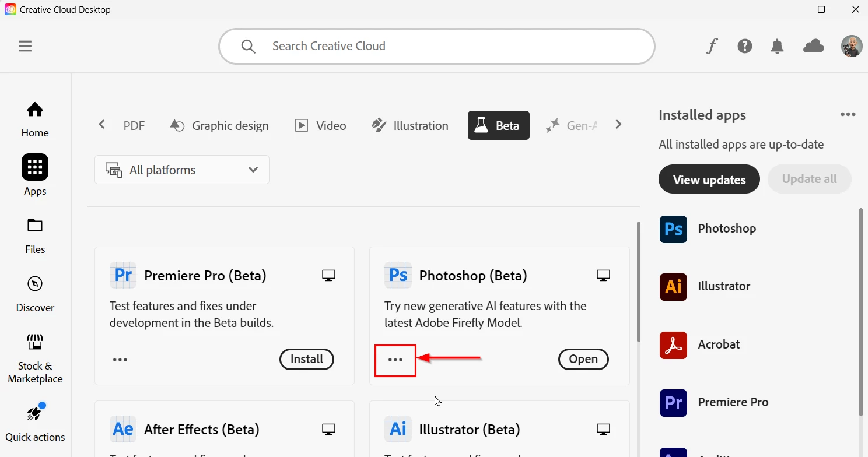Screen dimensions: 868x457
Task: Click the After Effects (Beta) app icon
Action: tap(123, 429)
